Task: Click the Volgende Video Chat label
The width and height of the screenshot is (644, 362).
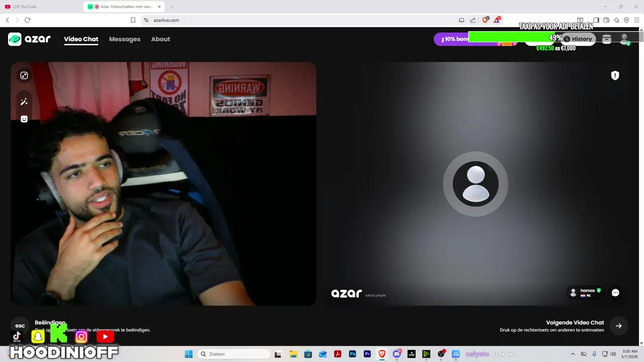Action: [575, 323]
